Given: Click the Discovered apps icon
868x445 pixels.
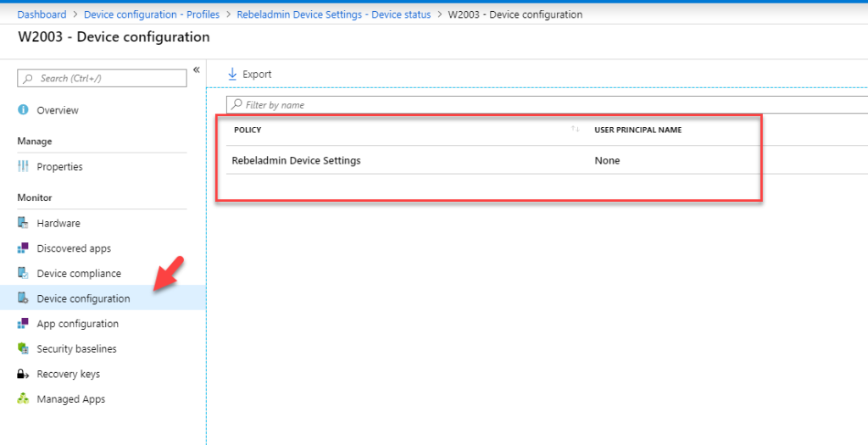Looking at the screenshot, I should [x=23, y=248].
